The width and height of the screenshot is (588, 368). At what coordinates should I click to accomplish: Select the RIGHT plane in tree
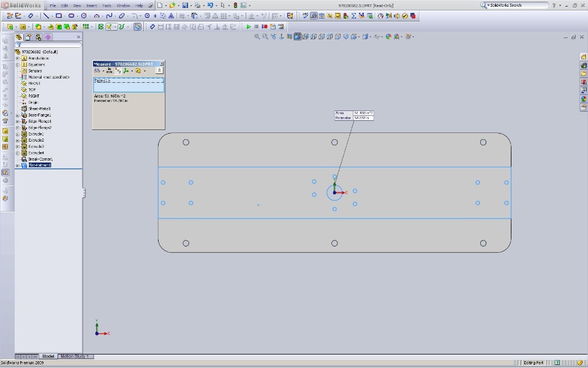pos(34,96)
